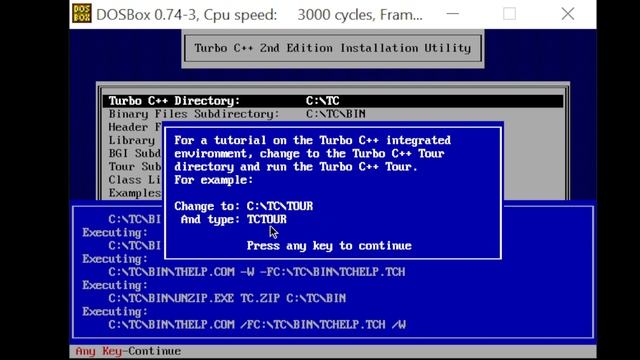
Task: Select the partially hidden Header Files row
Action: pos(135,127)
